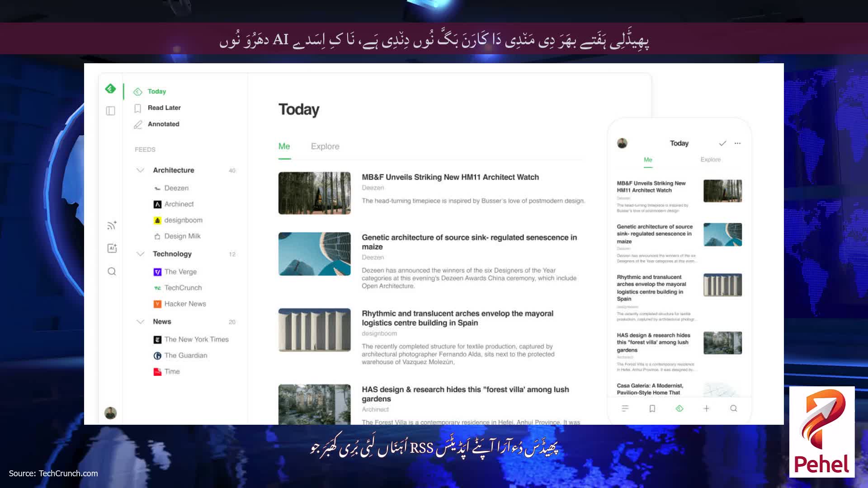Collapse the Architecture feed group
The width and height of the screenshot is (868, 488).
140,170
